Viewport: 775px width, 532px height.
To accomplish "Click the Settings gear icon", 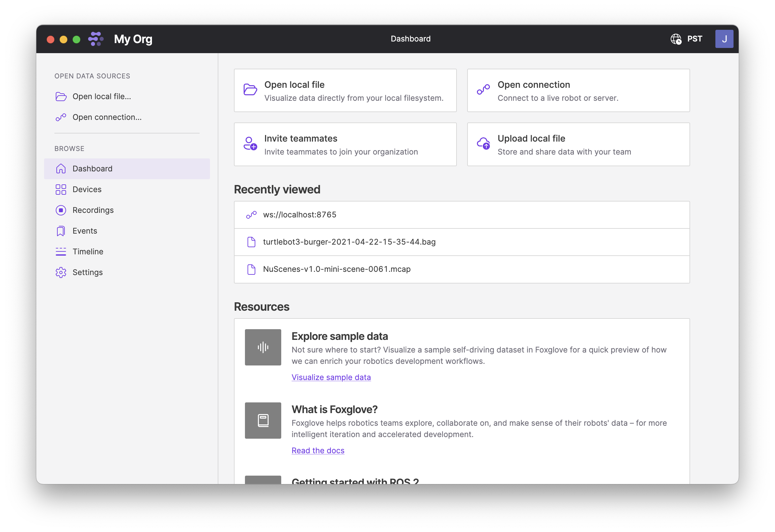I will [61, 272].
